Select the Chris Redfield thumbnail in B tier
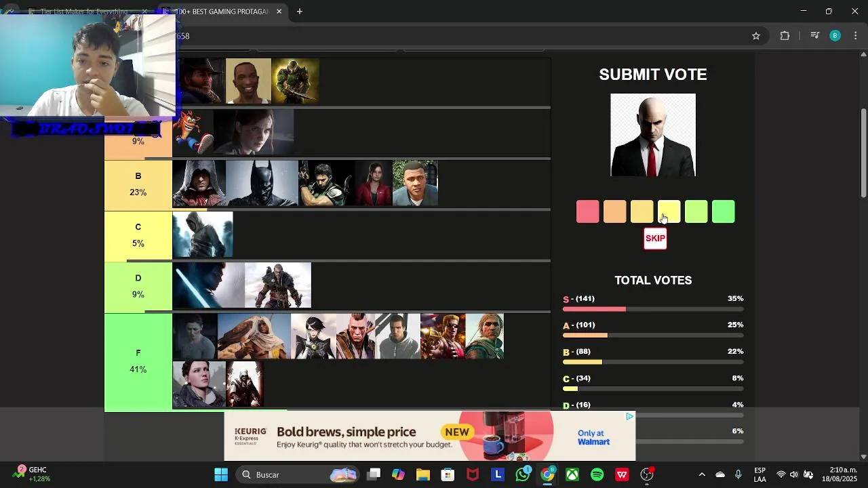Viewport: 868px width, 488px height. coord(327,183)
